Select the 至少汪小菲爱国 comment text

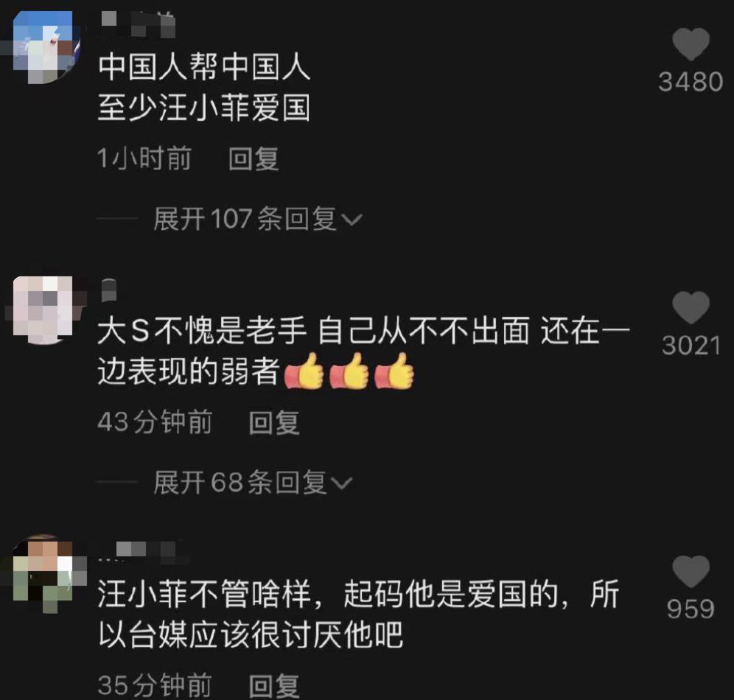pyautogui.click(x=204, y=108)
